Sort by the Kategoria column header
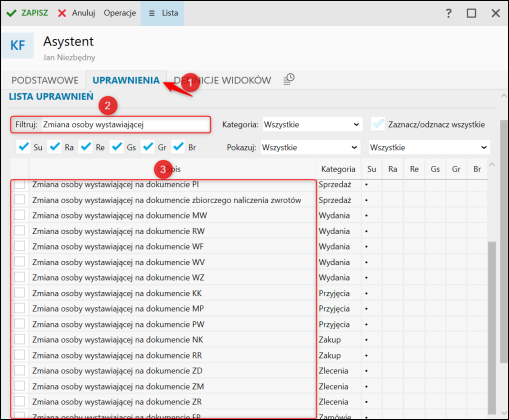Screen dimensions: 509x420 pyautogui.click(x=338, y=169)
